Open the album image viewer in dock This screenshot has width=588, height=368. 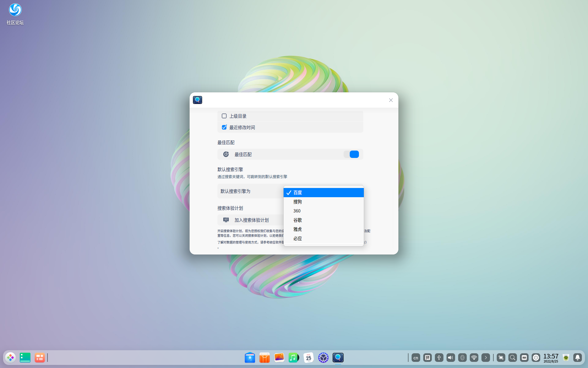(279, 358)
